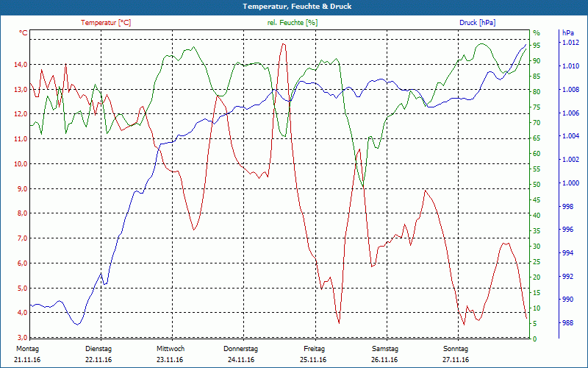Click the '990' pressure axis value
Viewport: 588px width, 368px height.
(x=568, y=300)
